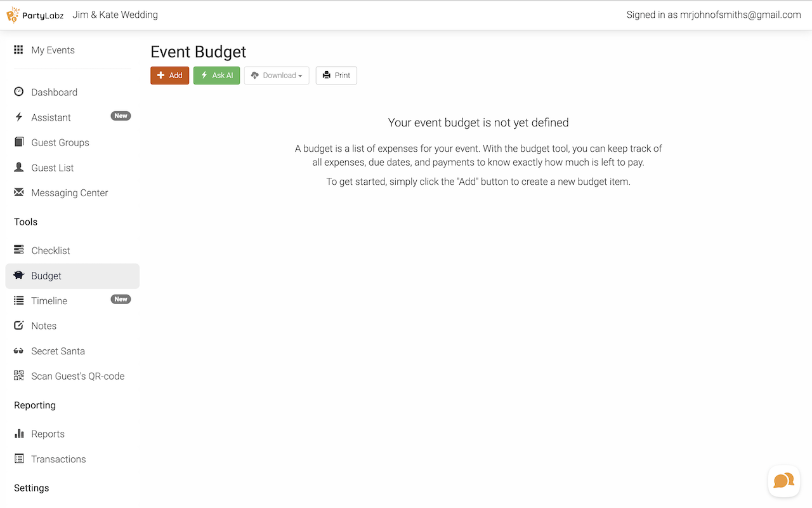Click the Jim & Kate Wedding title
The width and height of the screenshot is (812, 508).
(115, 15)
